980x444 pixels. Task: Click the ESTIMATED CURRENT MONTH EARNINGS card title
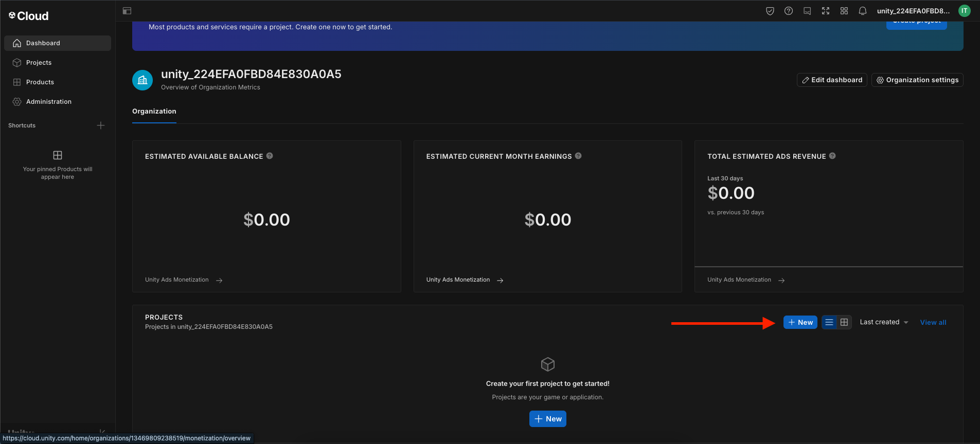[x=499, y=156]
